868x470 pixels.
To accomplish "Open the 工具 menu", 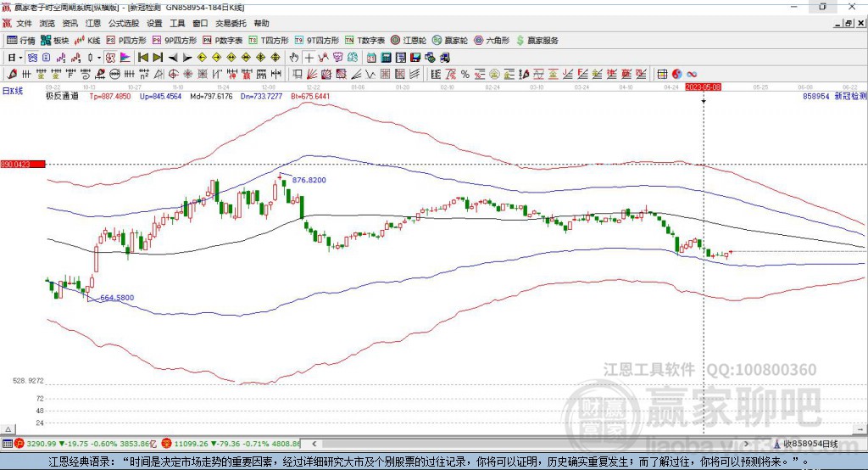I will pyautogui.click(x=177, y=23).
